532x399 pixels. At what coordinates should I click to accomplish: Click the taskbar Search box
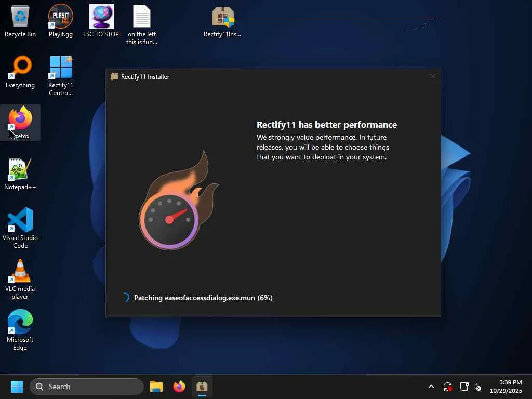tap(87, 387)
